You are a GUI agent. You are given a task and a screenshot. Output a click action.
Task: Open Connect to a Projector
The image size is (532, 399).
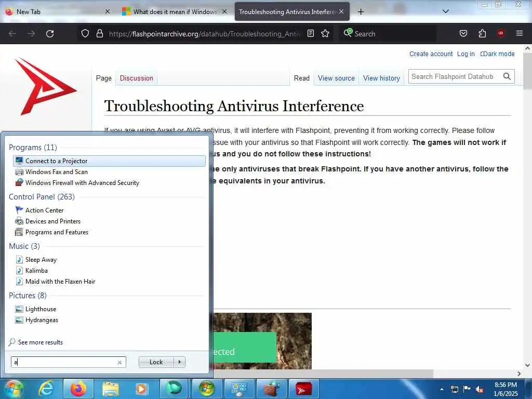pyautogui.click(x=109, y=161)
